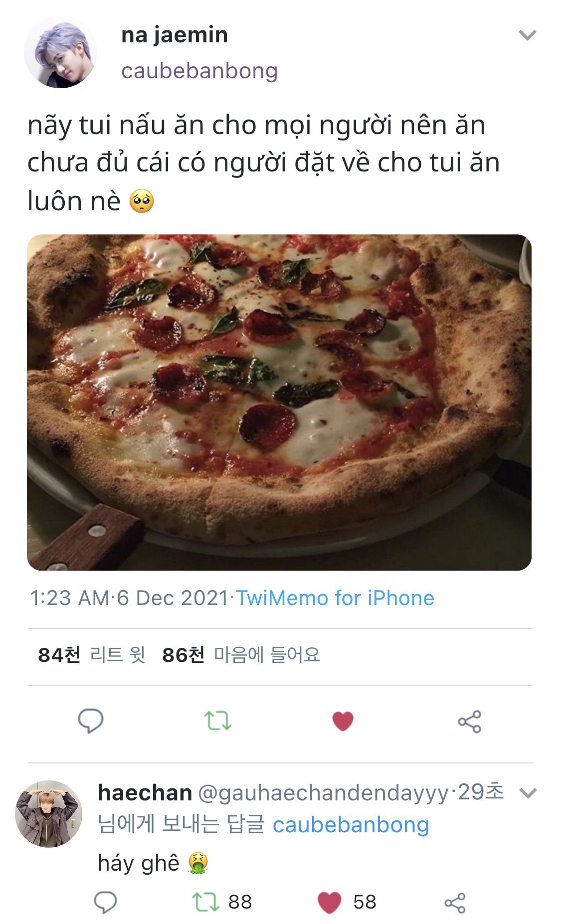View the 84천 retweets list
Screen dimensions: 561x924
[x=92, y=655]
